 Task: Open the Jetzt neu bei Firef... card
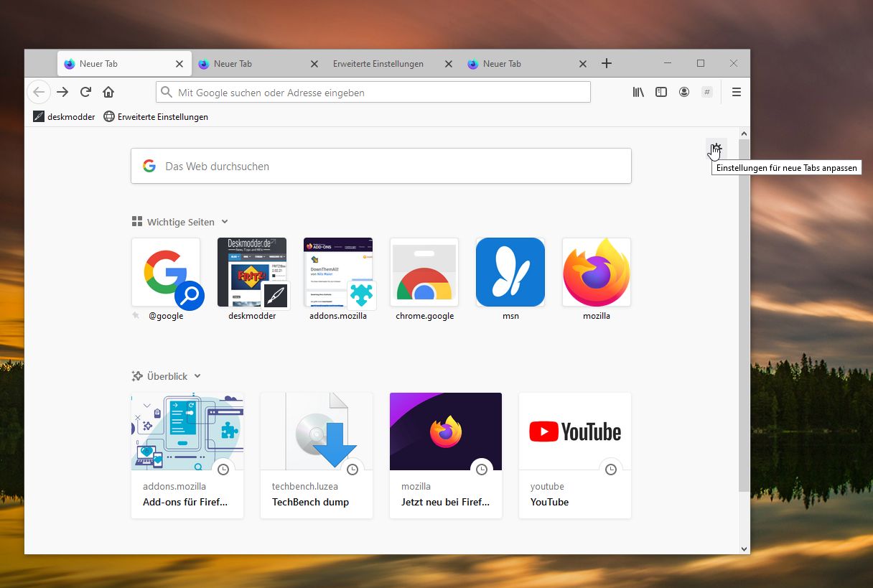pos(446,455)
